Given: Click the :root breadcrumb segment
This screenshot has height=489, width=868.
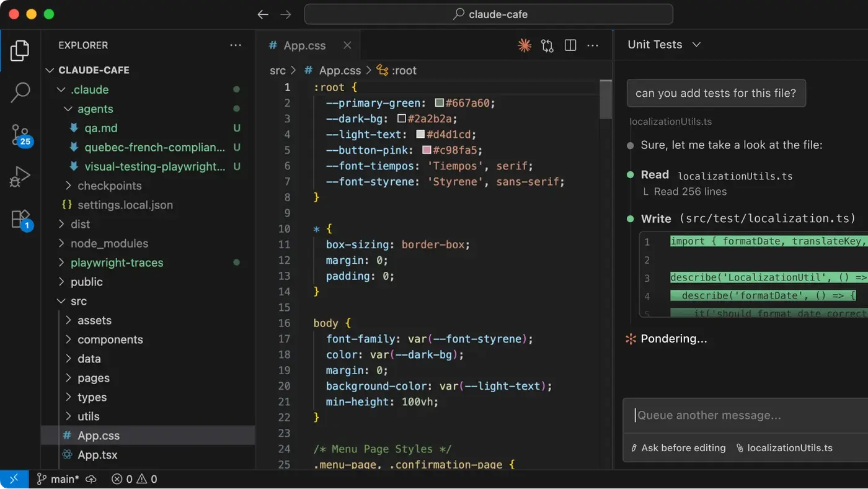Looking at the screenshot, I should pyautogui.click(x=397, y=71).
